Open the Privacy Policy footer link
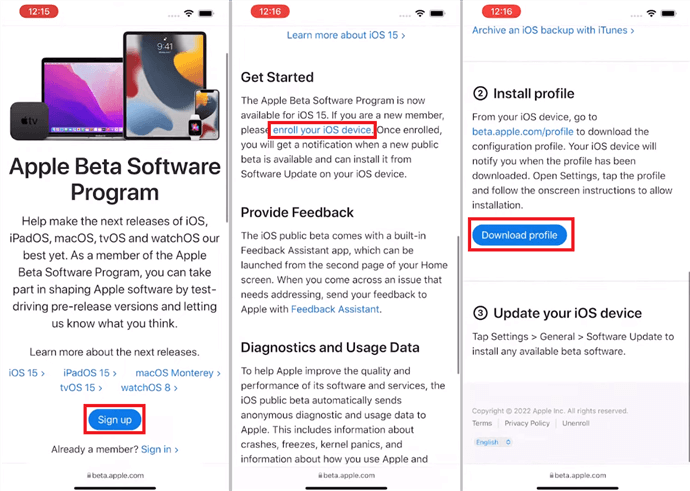 527,423
